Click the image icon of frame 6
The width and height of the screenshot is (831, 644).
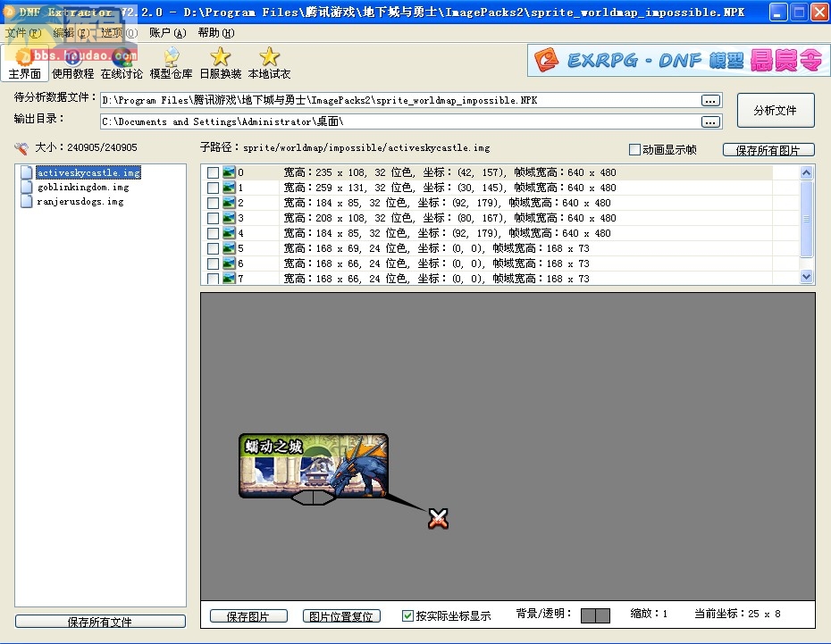pyautogui.click(x=229, y=263)
